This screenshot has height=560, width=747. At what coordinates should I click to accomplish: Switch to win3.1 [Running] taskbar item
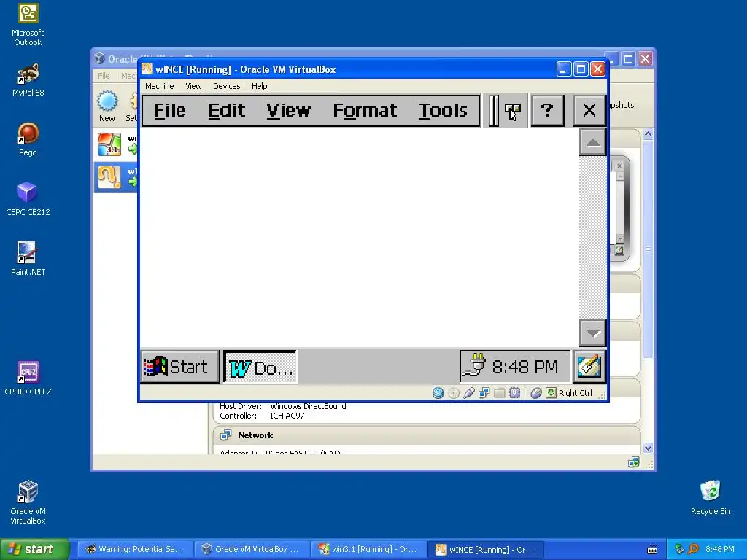pos(368,549)
